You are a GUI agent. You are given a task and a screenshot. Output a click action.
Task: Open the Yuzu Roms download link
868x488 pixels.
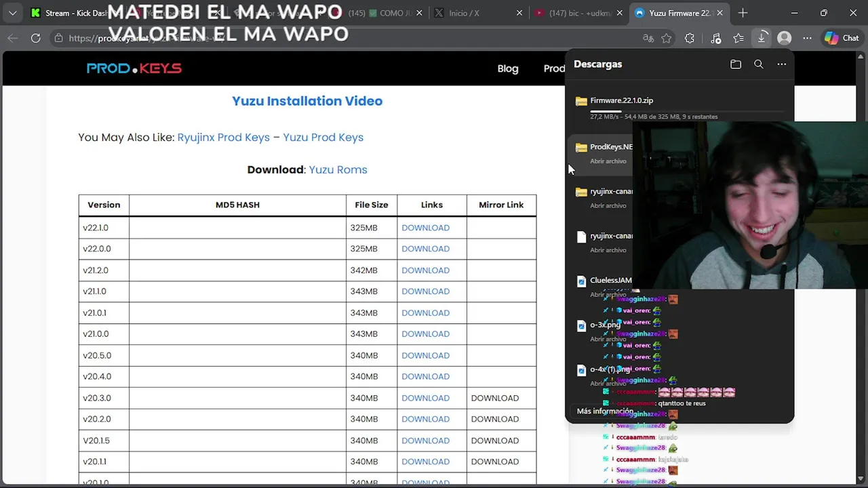pos(338,169)
